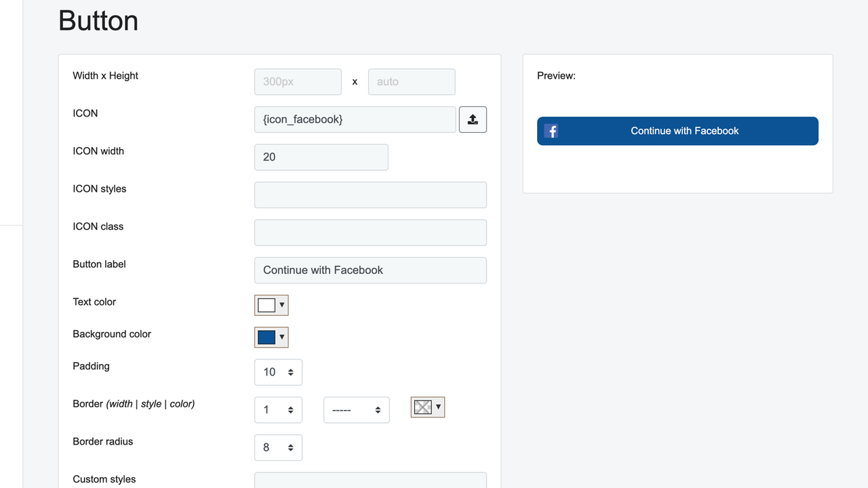Open the border style dropdown
868x488 pixels.
pos(356,409)
